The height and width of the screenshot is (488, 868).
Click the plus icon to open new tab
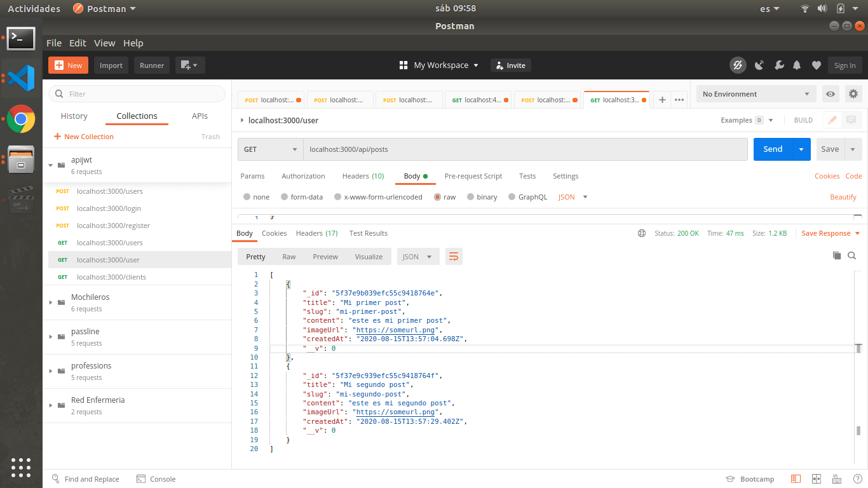pos(662,100)
